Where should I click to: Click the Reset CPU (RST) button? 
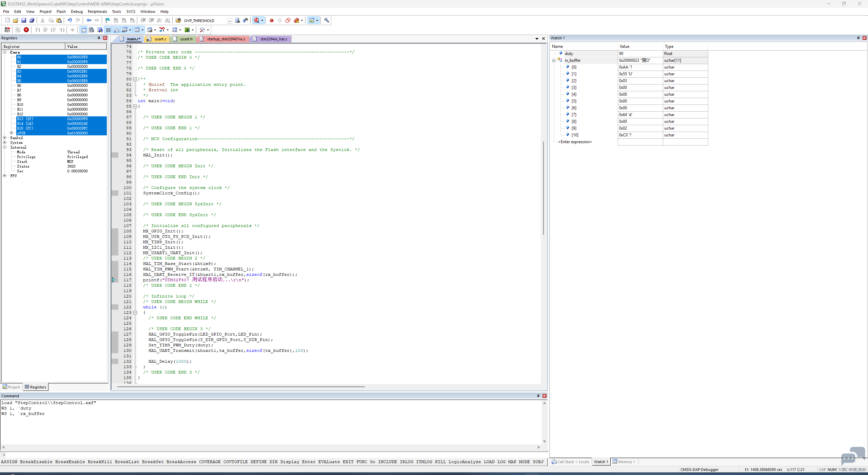click(7, 30)
